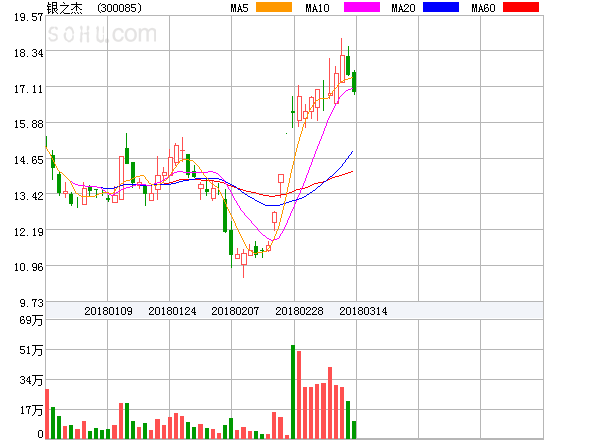Click the last green candlestick on the right

pyautogui.click(x=354, y=82)
